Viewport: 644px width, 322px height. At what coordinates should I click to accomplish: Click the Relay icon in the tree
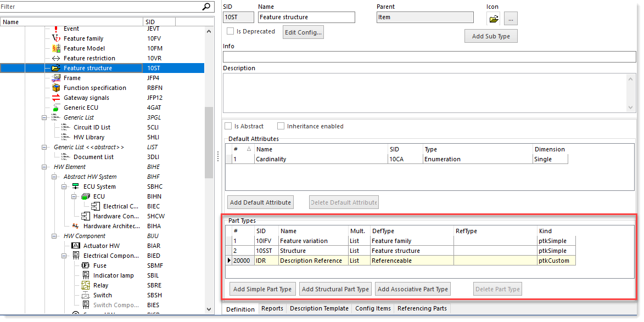(86, 285)
